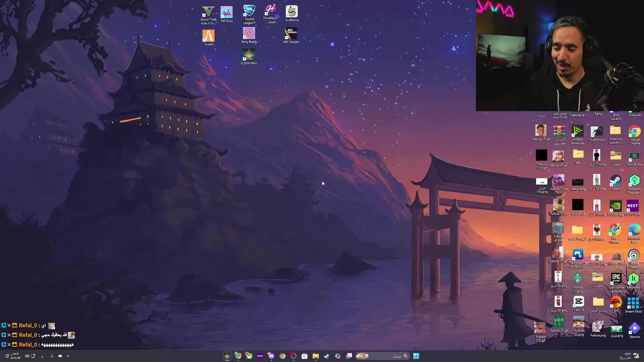Select the DualSenseX shortcut
This screenshot has height=362, width=644.
click(597, 133)
